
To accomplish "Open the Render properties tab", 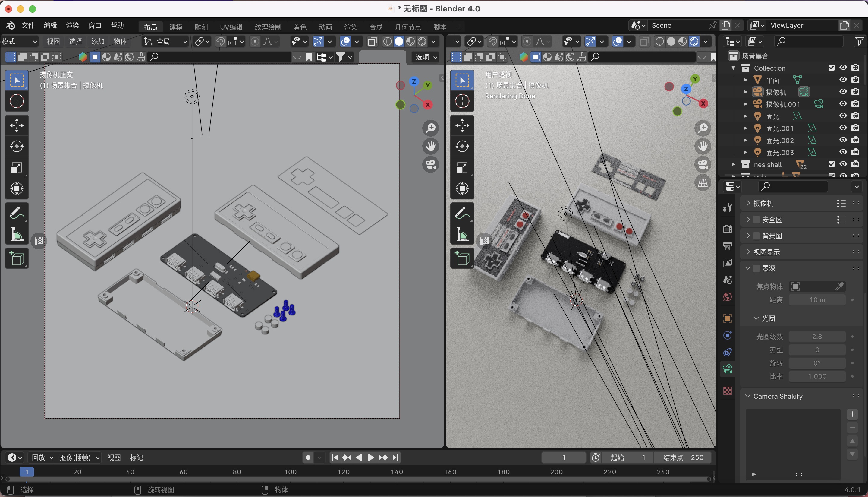I will coord(728,229).
